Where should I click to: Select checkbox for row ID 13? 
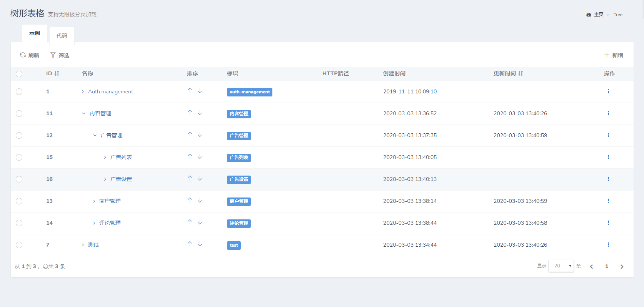(x=19, y=201)
